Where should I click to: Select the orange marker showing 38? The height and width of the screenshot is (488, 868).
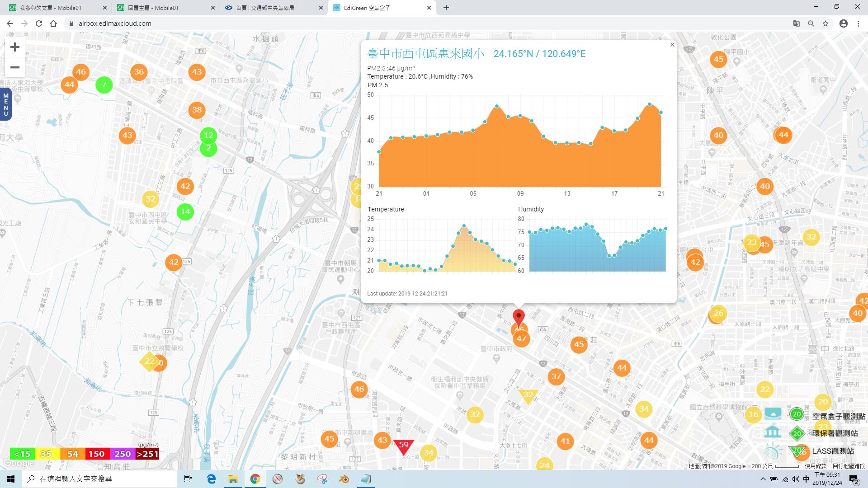pyautogui.click(x=197, y=110)
